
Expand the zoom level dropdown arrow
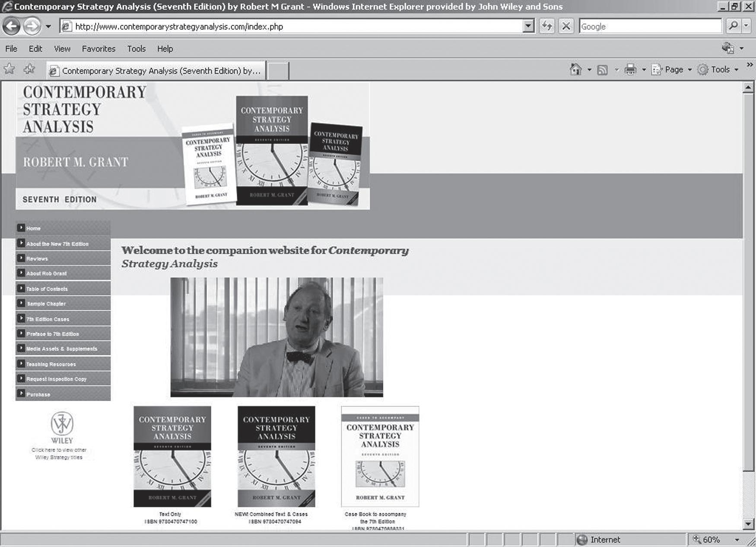(737, 540)
